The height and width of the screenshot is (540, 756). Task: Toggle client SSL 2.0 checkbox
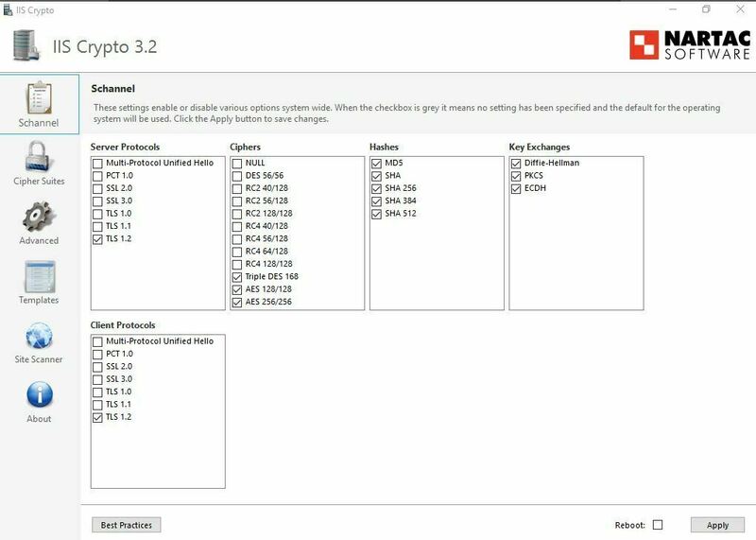point(97,366)
